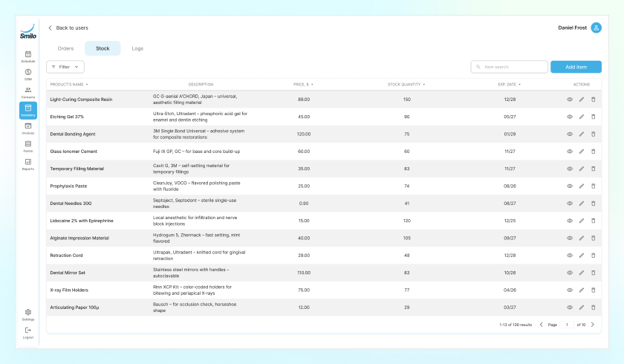The height and width of the screenshot is (364, 624).
Task: View Articulating Paper 100µ eye icon
Action: point(570,307)
